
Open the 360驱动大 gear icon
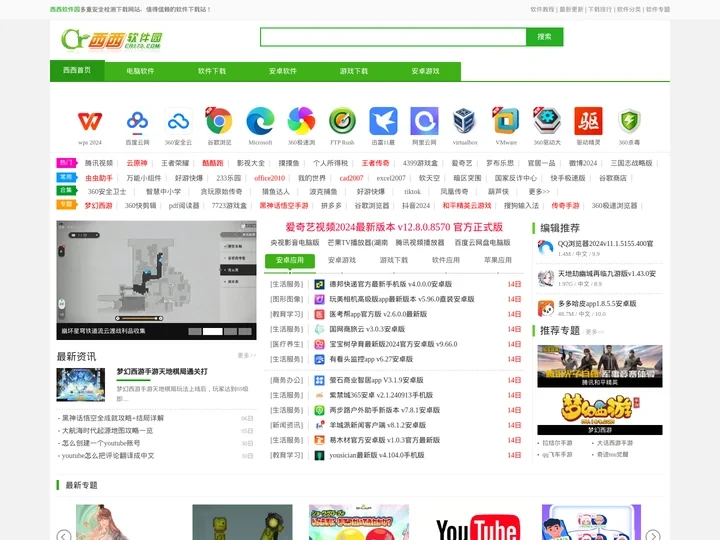click(547, 121)
